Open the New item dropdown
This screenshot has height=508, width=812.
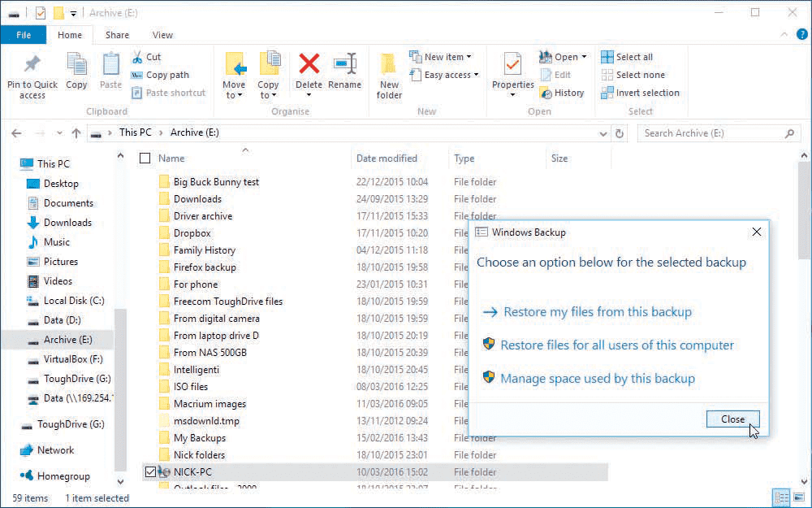click(x=469, y=57)
